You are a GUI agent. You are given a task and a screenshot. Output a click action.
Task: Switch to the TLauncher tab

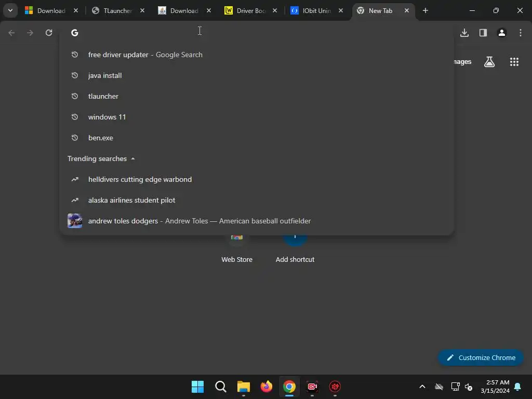[117, 10]
